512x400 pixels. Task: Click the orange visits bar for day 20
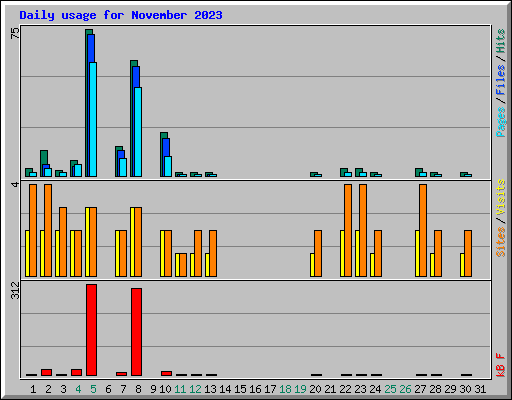point(318,253)
